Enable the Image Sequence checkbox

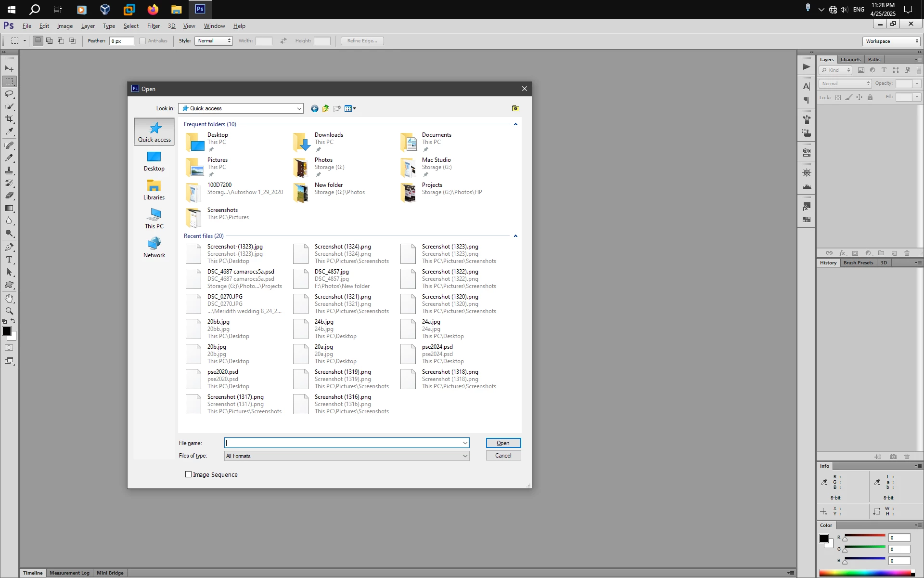click(x=189, y=474)
